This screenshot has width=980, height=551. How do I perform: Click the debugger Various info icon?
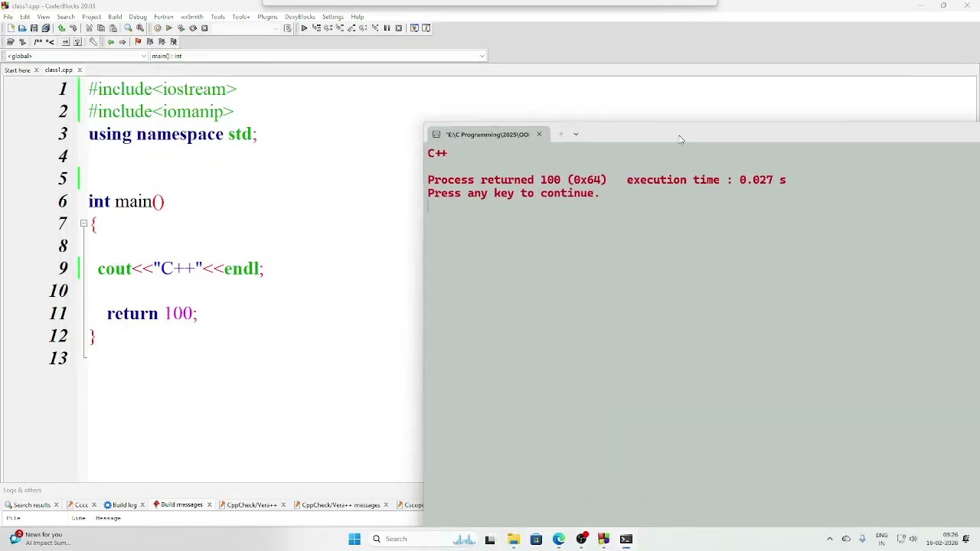pos(426,28)
